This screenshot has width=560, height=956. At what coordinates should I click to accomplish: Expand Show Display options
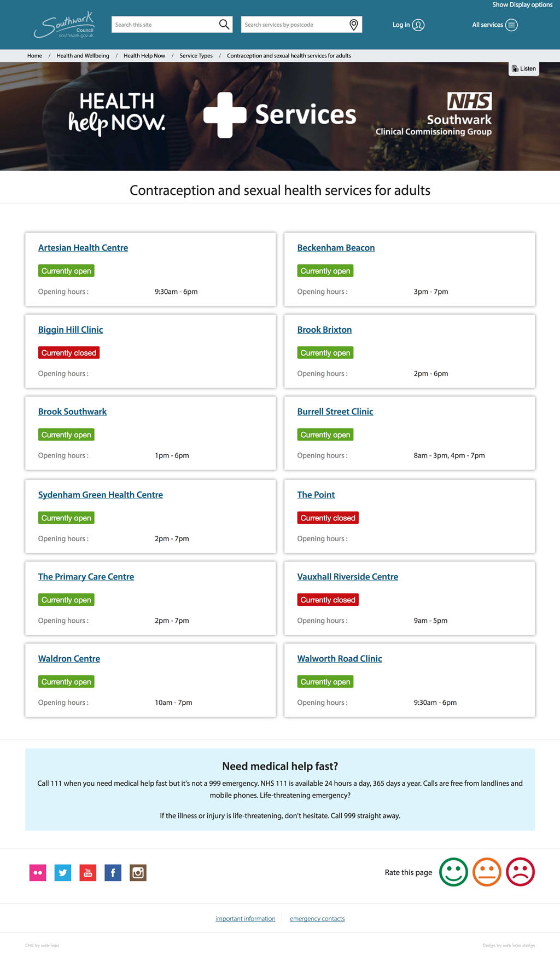(522, 5)
